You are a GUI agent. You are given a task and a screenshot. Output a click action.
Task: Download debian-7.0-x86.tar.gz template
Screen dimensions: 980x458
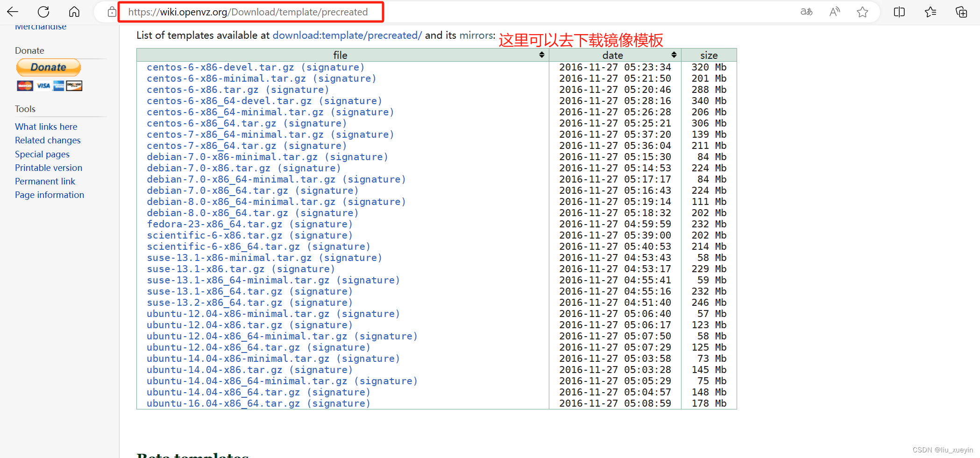tap(208, 168)
